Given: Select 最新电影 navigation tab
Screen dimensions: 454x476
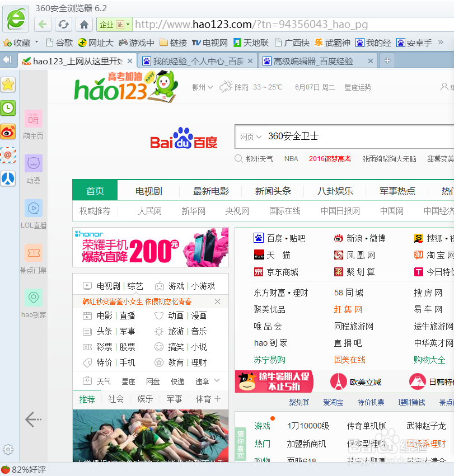Looking at the screenshot, I should point(211,191).
